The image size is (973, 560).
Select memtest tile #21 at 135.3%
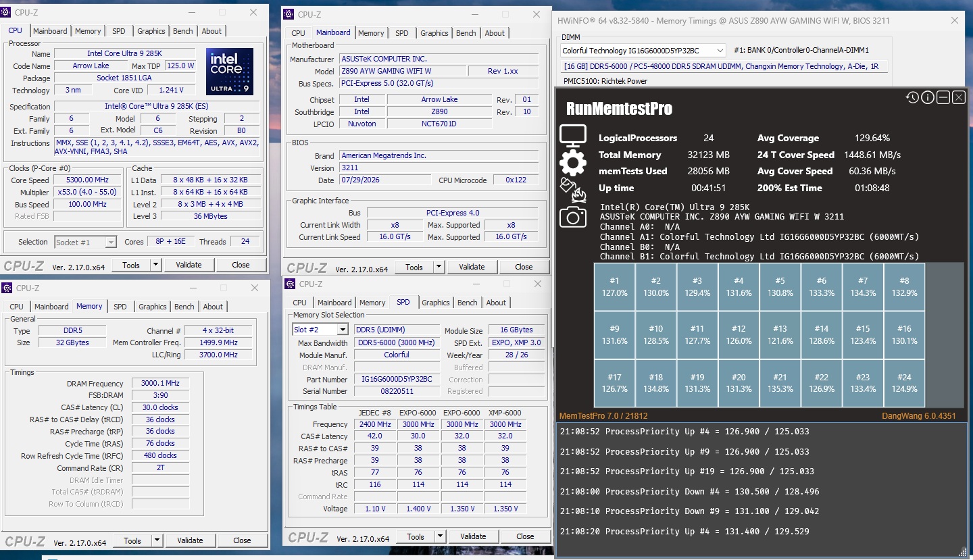point(780,384)
